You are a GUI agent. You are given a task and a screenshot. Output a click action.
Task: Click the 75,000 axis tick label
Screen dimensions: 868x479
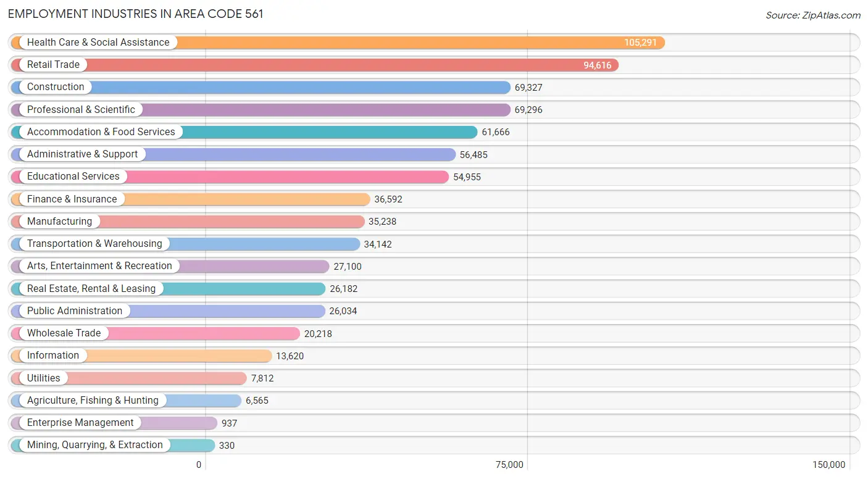pyautogui.click(x=509, y=465)
